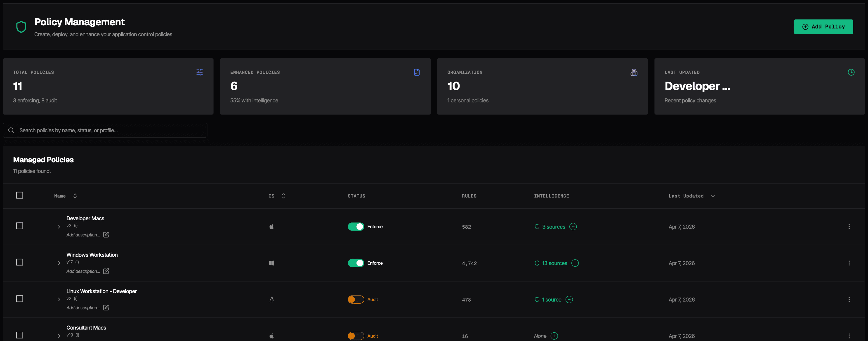Click the shield icon beside Policy Management
This screenshot has height=341, width=868.
click(21, 26)
